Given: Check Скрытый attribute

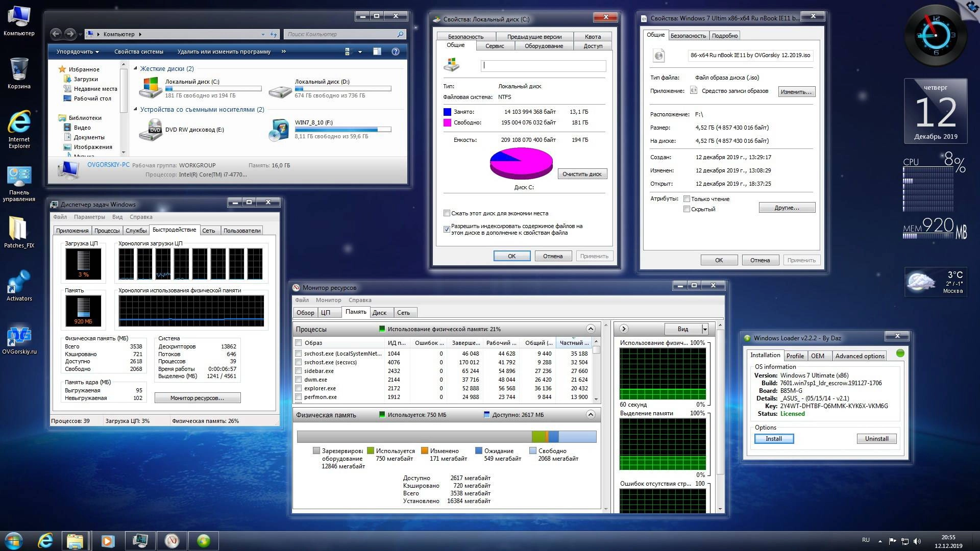Looking at the screenshot, I should (x=687, y=209).
